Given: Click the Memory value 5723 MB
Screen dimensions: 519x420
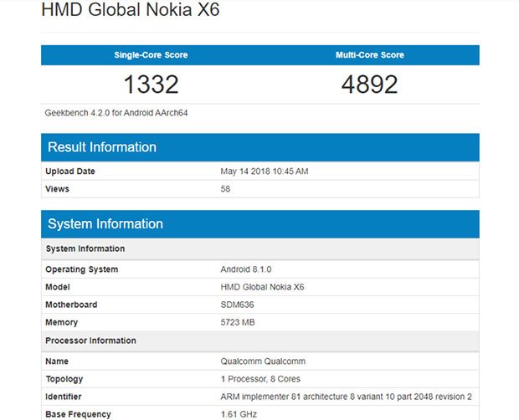Looking at the screenshot, I should point(238,322).
